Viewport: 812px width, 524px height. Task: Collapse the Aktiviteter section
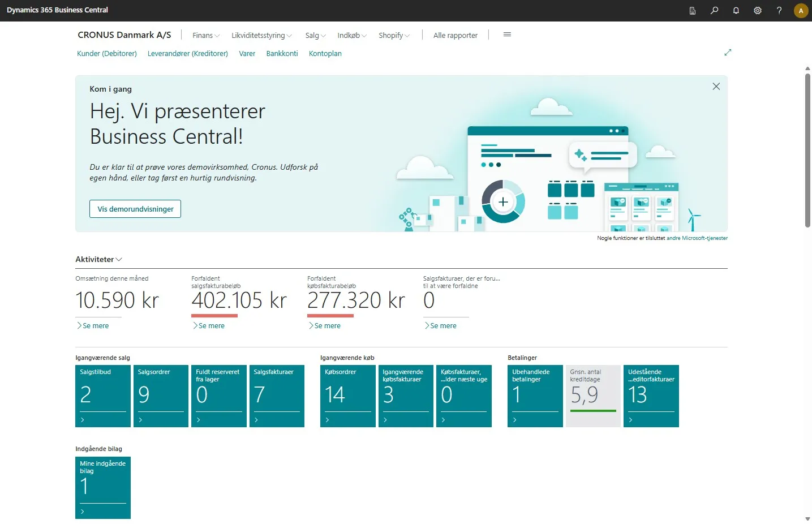(99, 259)
